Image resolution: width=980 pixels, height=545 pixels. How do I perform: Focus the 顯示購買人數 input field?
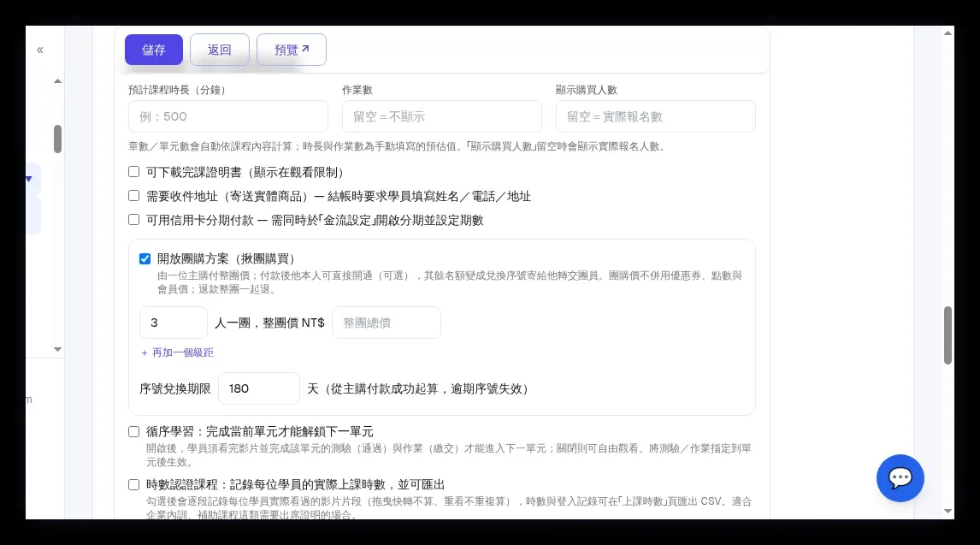[656, 116]
